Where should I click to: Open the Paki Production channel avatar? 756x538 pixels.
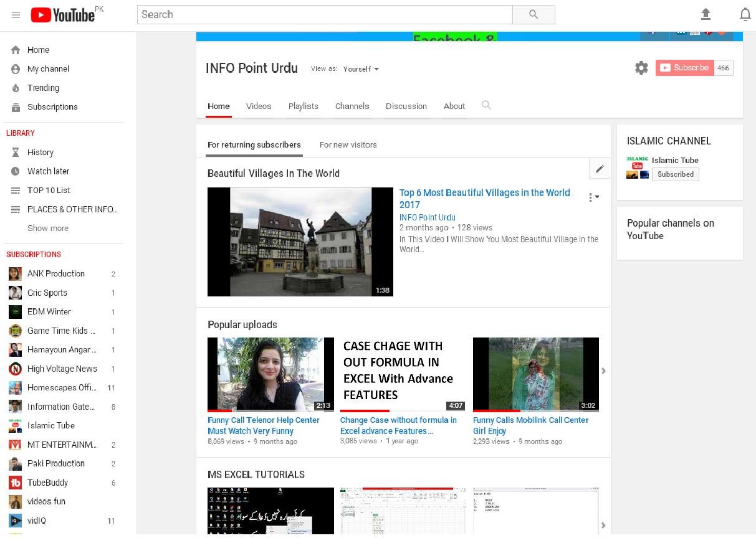[x=16, y=463]
